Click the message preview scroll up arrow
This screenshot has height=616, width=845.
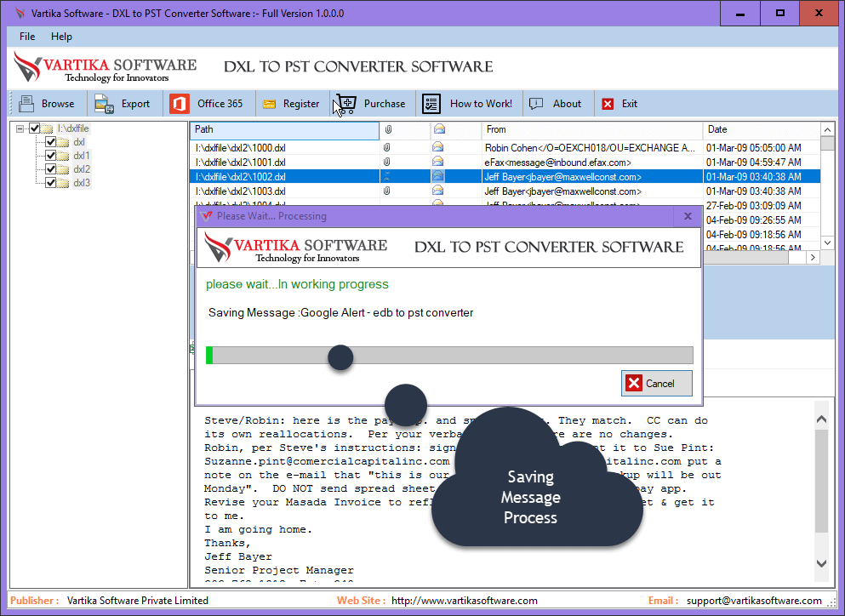click(x=821, y=419)
